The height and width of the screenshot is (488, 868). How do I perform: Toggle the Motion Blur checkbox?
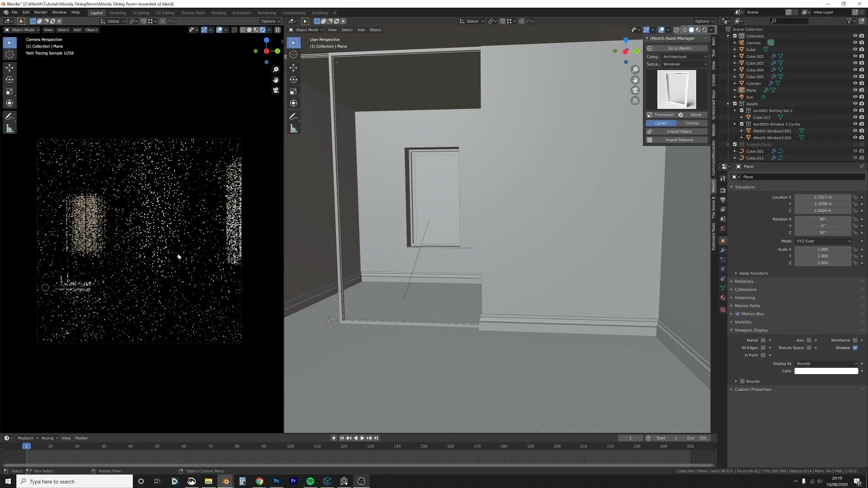pyautogui.click(x=738, y=314)
